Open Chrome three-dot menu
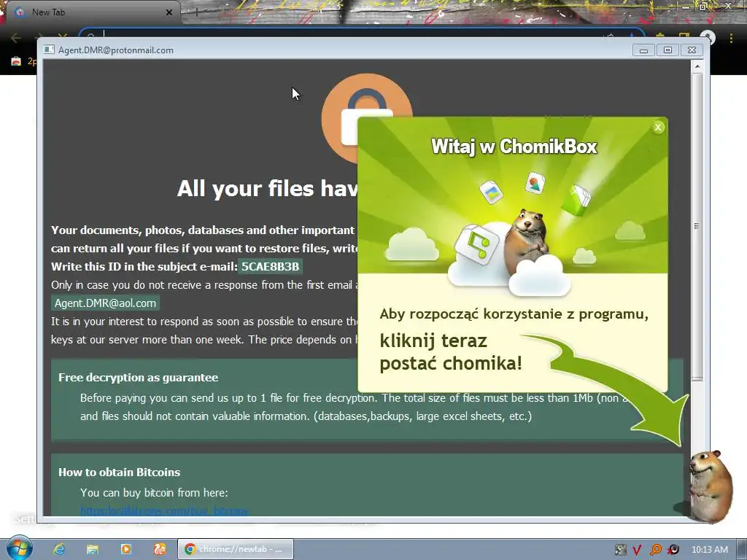Viewport: 747px width, 560px height. 731,37
